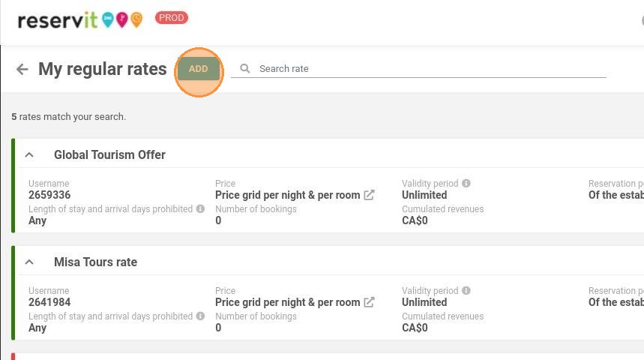Click the '5 rates match your search' text

pos(68,117)
